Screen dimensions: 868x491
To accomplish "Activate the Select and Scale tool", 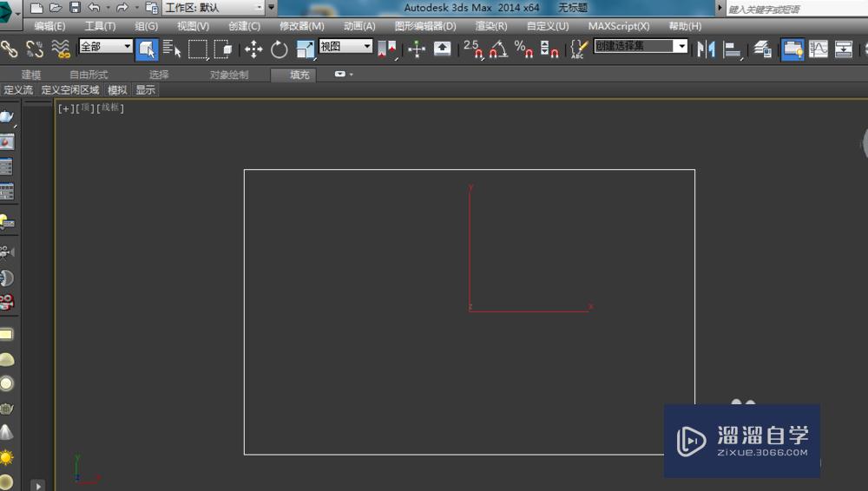I will pyautogui.click(x=305, y=49).
